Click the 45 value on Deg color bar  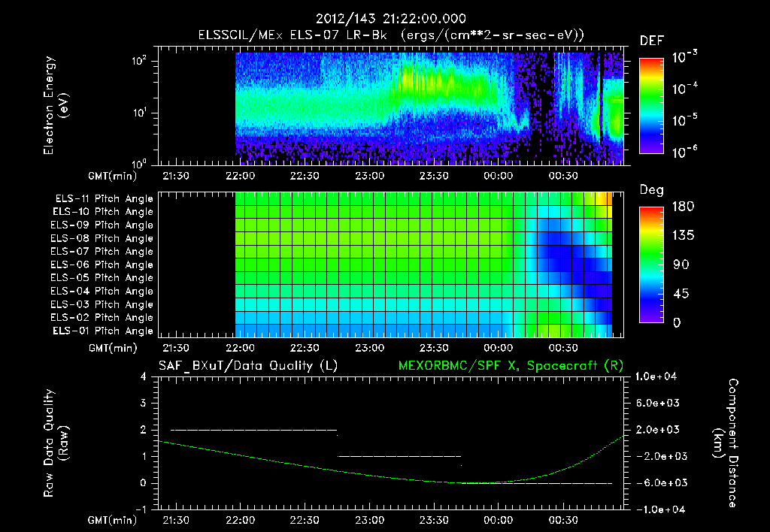[683, 294]
